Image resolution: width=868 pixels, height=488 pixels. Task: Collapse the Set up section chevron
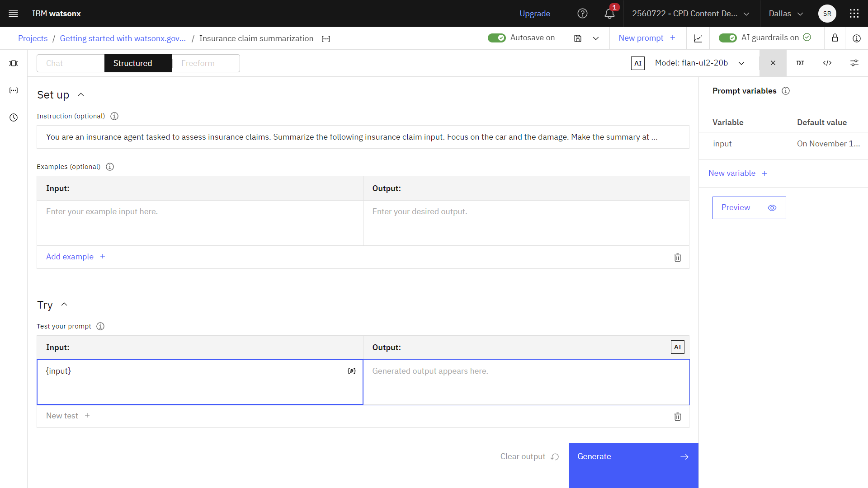80,94
